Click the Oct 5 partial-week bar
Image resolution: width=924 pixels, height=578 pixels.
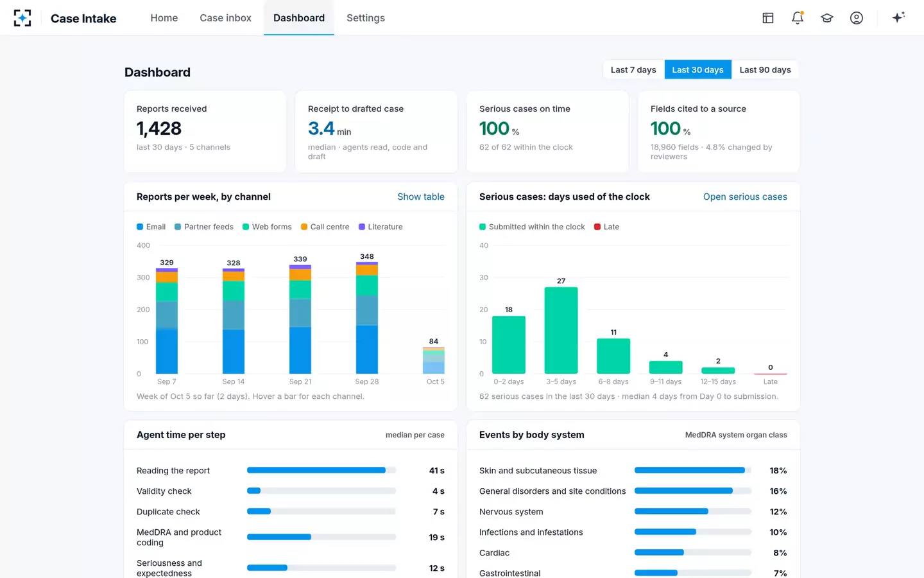click(x=434, y=360)
